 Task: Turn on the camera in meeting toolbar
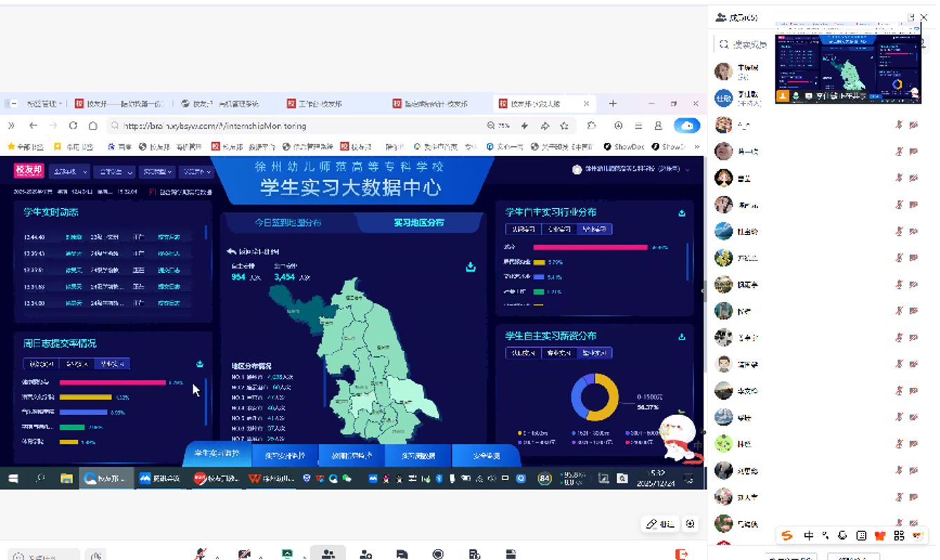point(244,554)
